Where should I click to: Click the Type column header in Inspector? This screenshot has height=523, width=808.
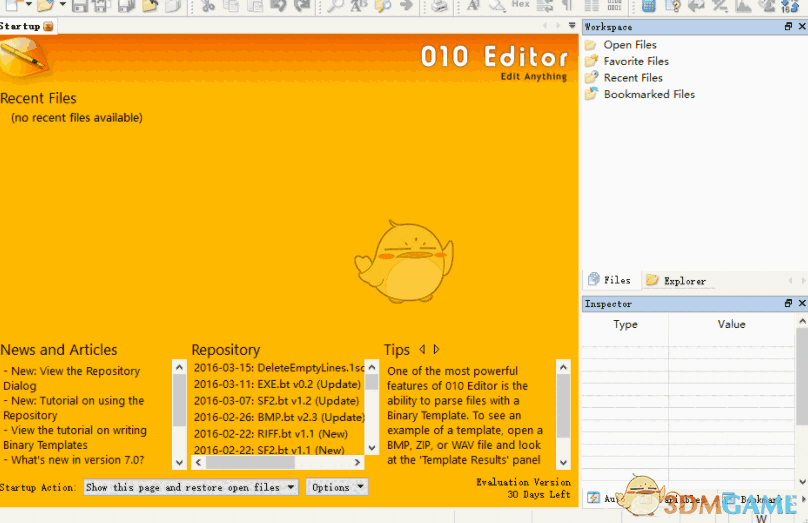click(625, 324)
